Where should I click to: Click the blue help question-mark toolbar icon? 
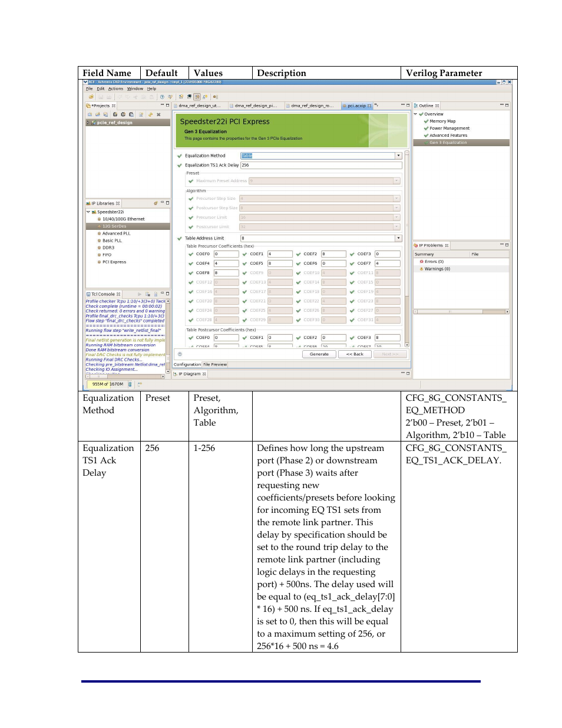[162, 97]
